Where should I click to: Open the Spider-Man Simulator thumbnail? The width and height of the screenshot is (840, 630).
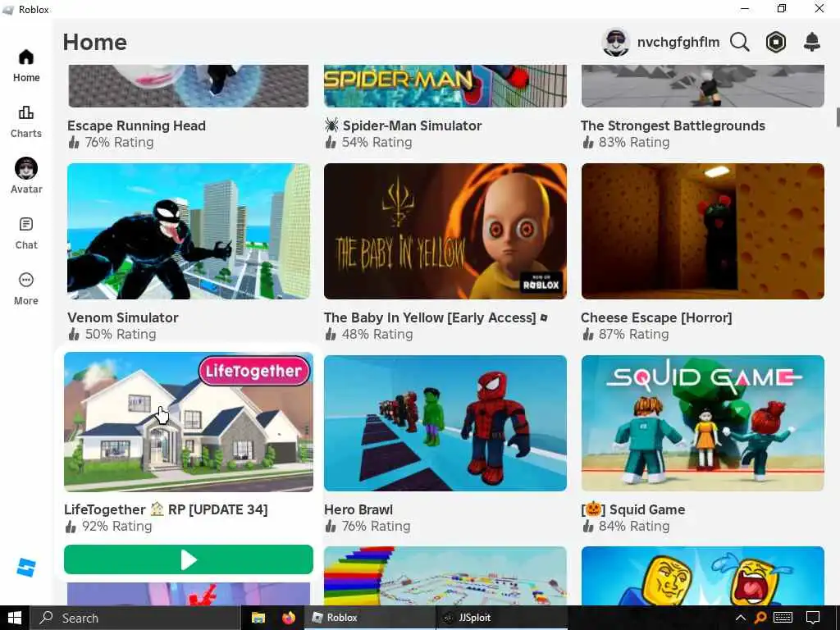[x=445, y=85]
